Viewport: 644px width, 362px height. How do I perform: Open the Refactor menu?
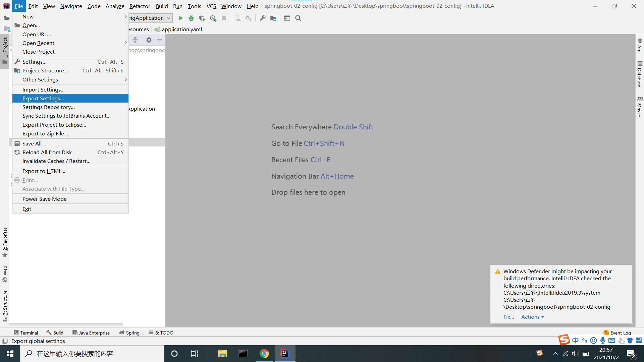click(x=140, y=6)
